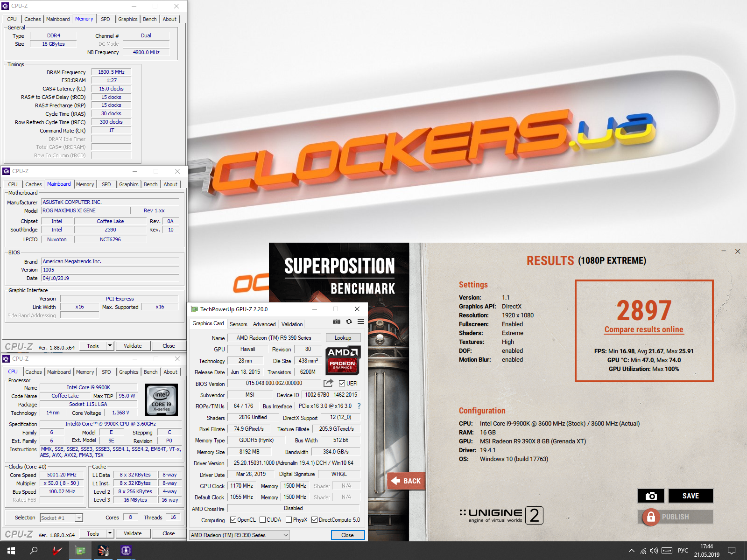Open the Validation tab in GPU-Z
This screenshot has height=560, width=747.
coord(292,324)
